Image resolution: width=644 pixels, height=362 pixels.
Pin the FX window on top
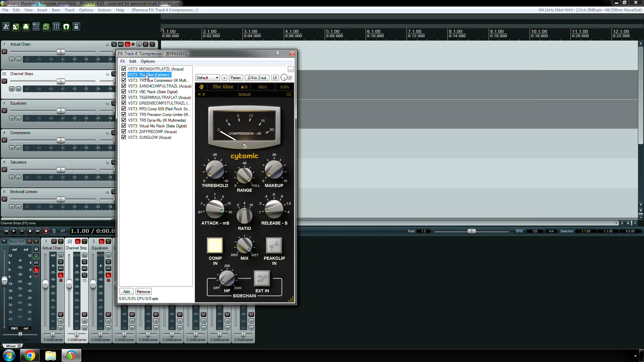click(x=278, y=53)
